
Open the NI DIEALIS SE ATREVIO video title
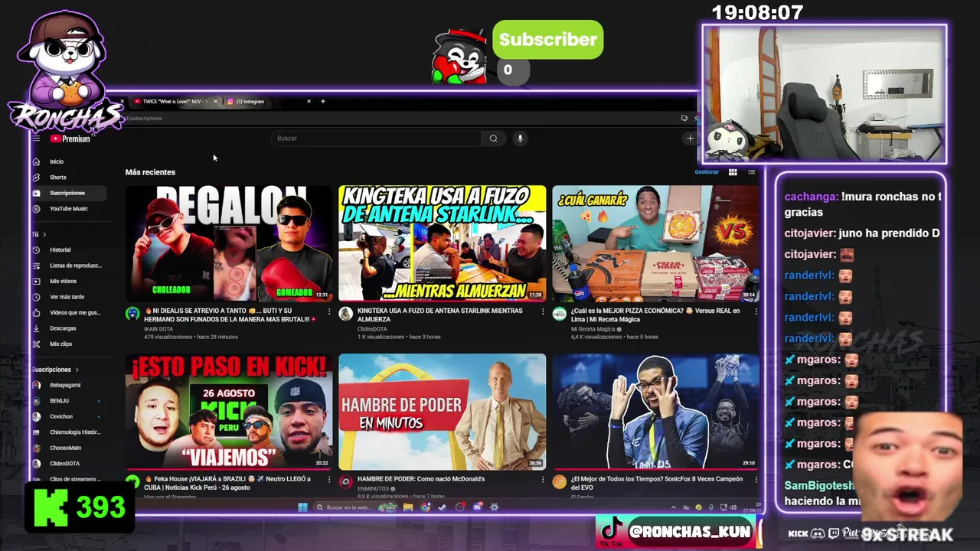tap(231, 315)
